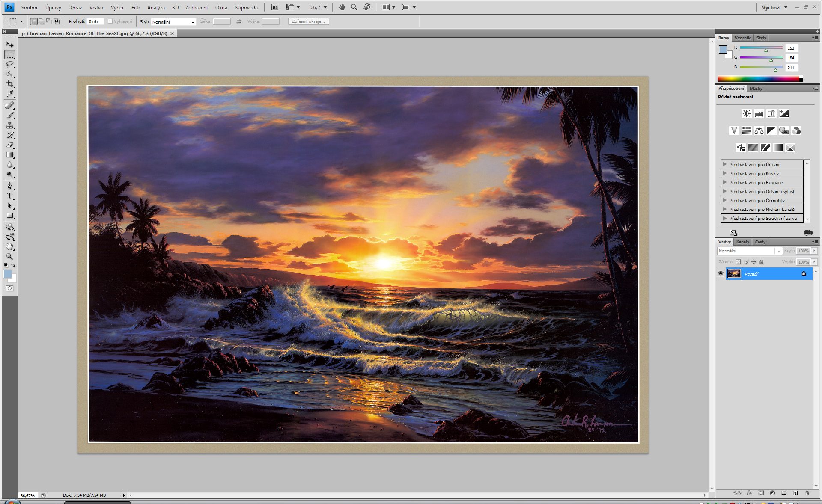Add a Color Balance adjustment
Viewport: 822px width, 504px height.
coord(759,130)
